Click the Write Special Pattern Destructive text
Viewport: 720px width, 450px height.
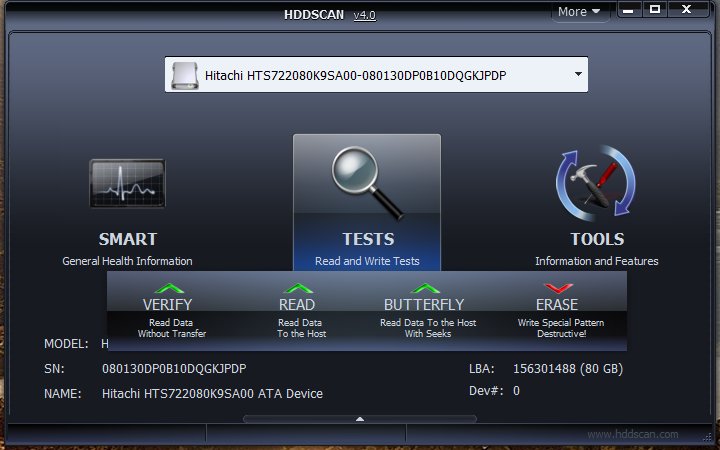pos(561,328)
